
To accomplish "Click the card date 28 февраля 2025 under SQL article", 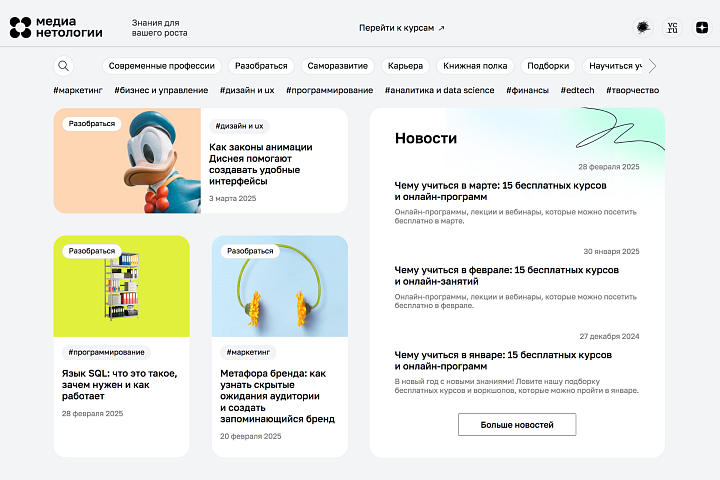I will click(x=92, y=413).
